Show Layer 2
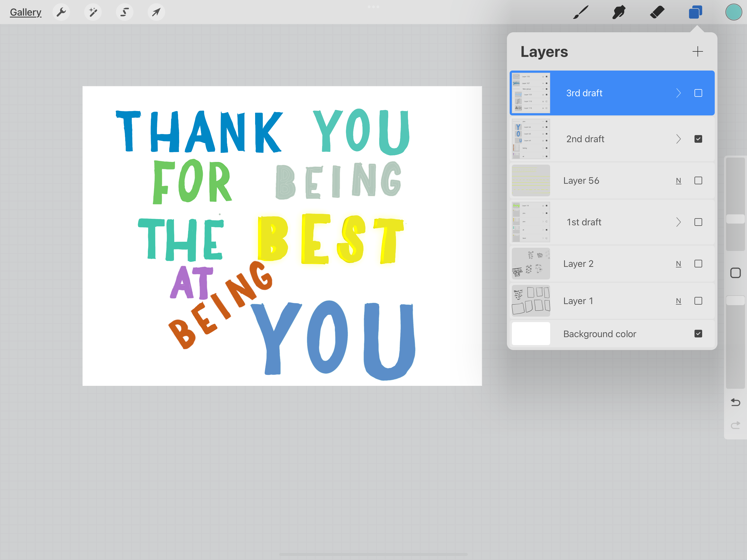Image resolution: width=747 pixels, height=560 pixels. (x=698, y=264)
